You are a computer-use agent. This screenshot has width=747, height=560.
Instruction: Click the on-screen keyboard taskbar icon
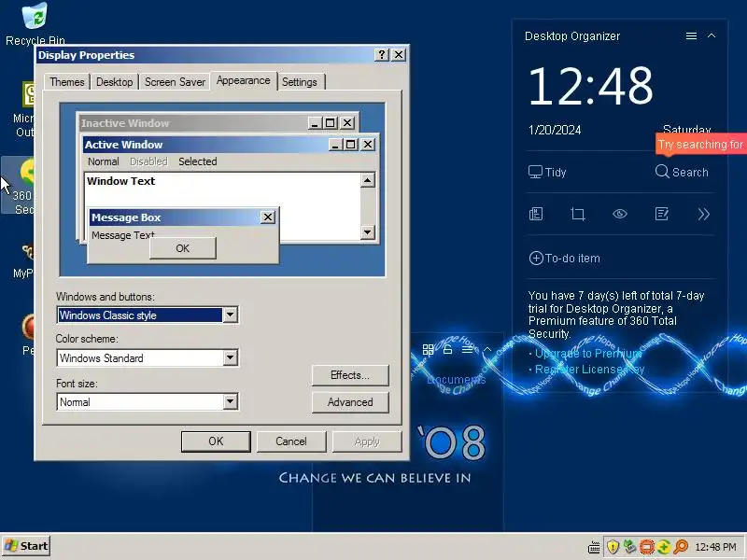coord(594,548)
